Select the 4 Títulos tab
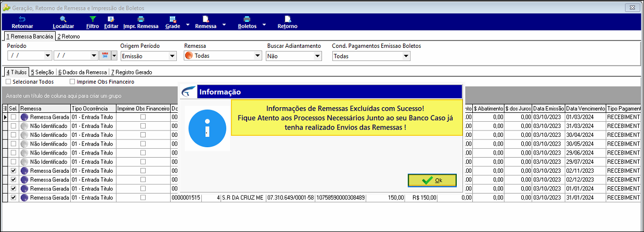644x232 pixels. point(16,72)
